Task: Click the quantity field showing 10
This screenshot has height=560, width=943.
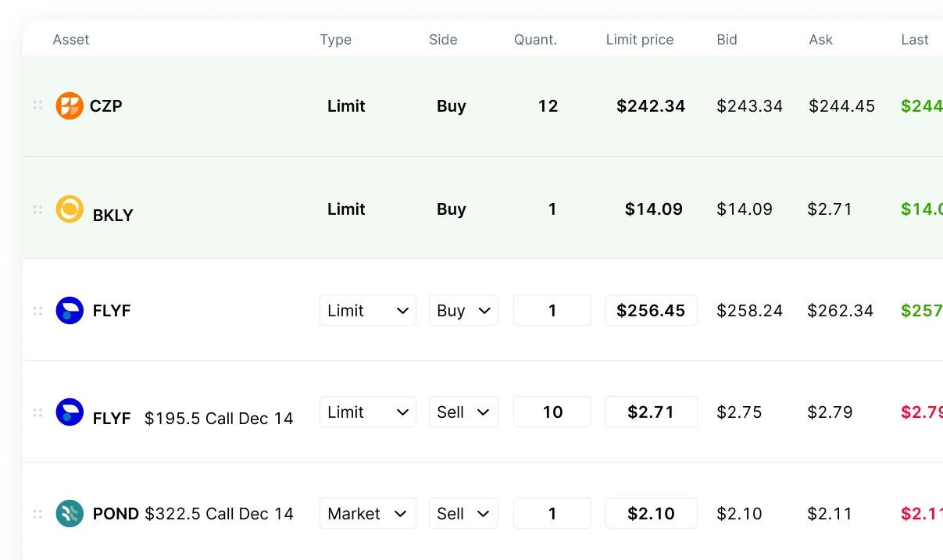Action: (552, 412)
